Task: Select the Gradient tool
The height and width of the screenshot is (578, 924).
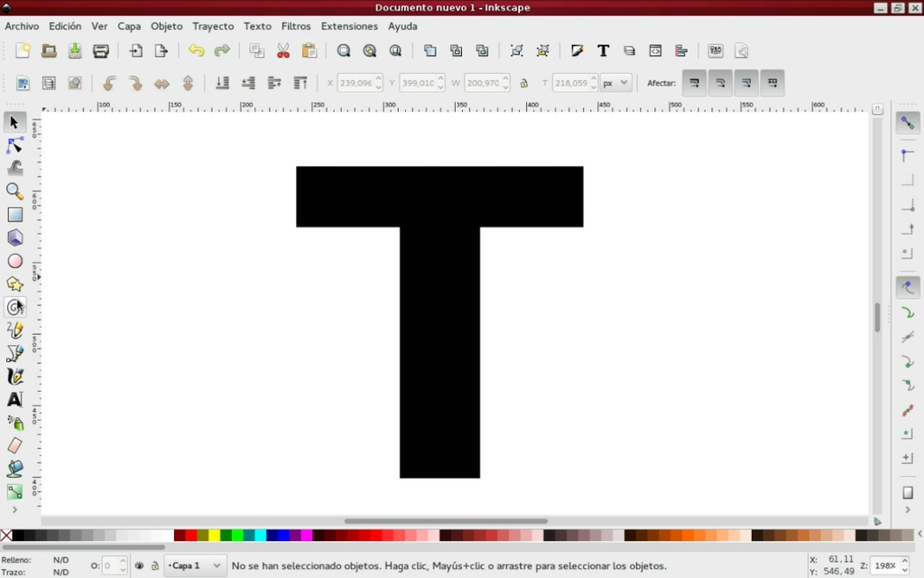Action: 14,491
